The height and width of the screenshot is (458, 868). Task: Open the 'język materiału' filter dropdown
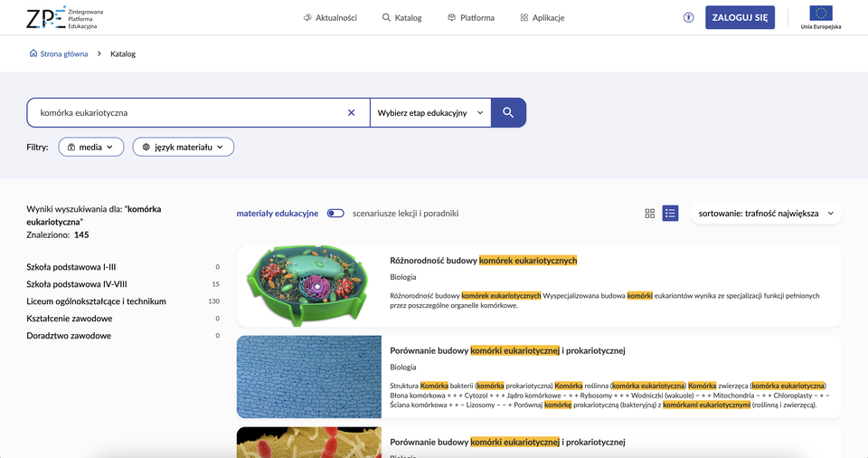pos(183,147)
